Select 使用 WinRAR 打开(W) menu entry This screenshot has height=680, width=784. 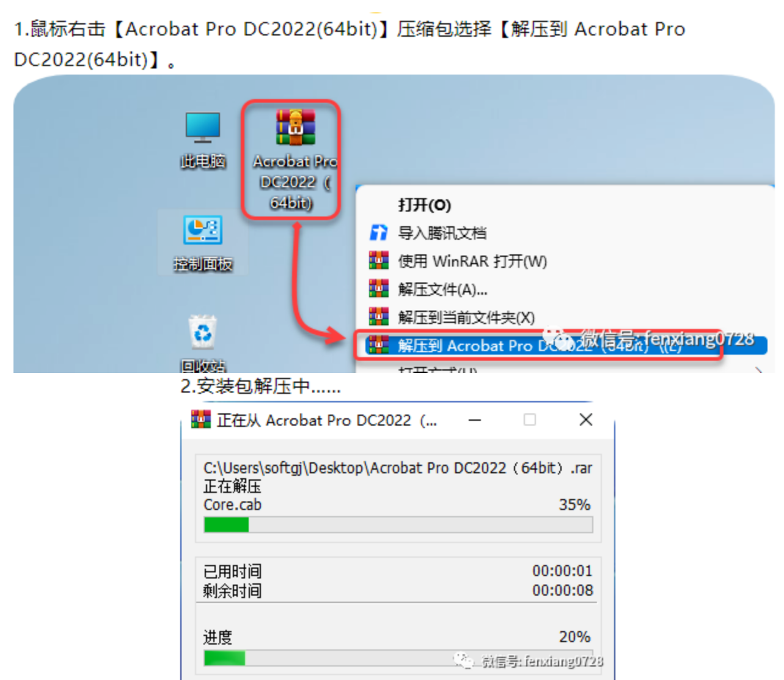tap(472, 261)
